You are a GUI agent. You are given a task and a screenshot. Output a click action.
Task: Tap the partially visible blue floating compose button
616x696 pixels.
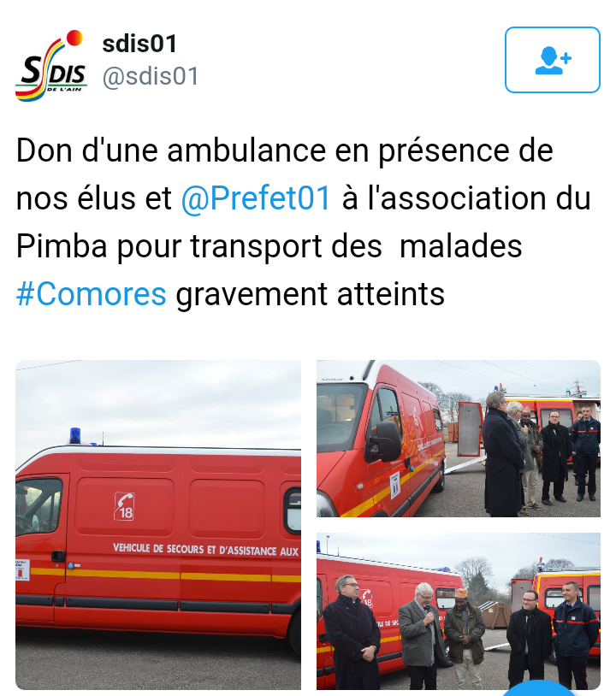pos(538,687)
